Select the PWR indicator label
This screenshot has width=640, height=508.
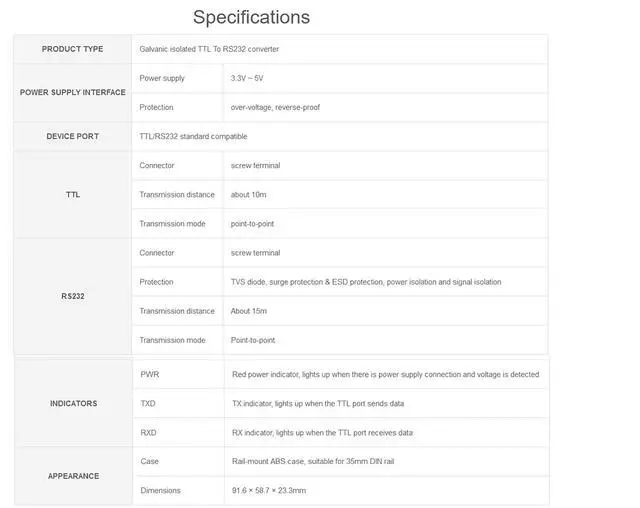[x=150, y=375]
